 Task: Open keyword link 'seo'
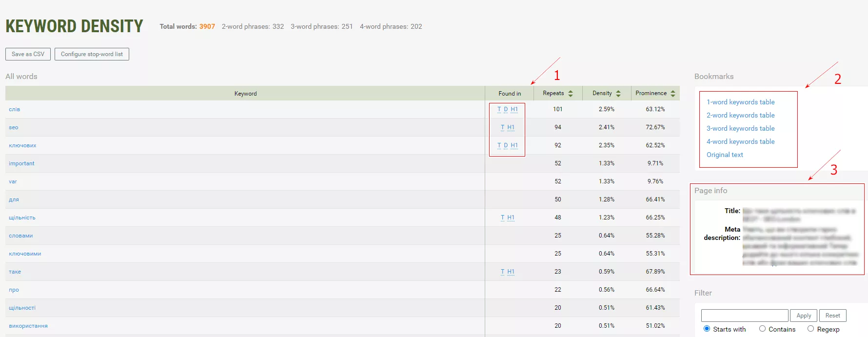(x=14, y=127)
